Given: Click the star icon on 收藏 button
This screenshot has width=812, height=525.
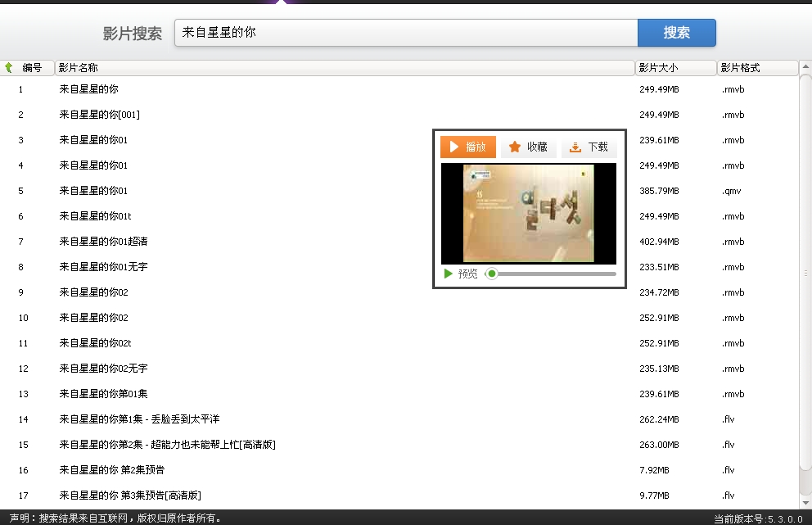Looking at the screenshot, I should tap(516, 147).
